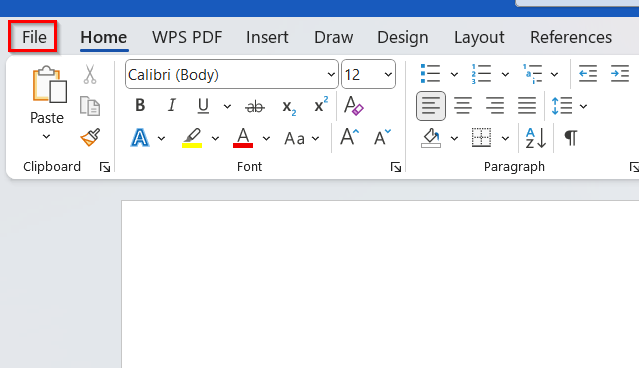Apply red font color
The height and width of the screenshot is (368, 639).
point(243,138)
